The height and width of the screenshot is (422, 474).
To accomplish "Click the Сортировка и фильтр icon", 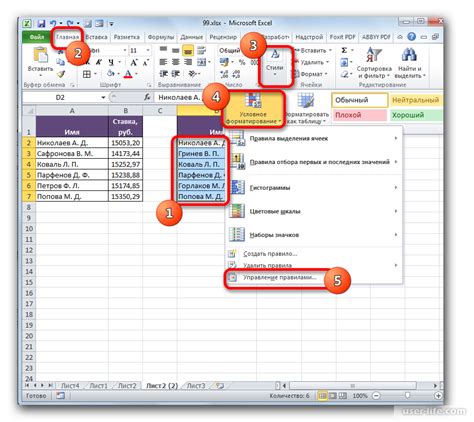I will point(373,55).
